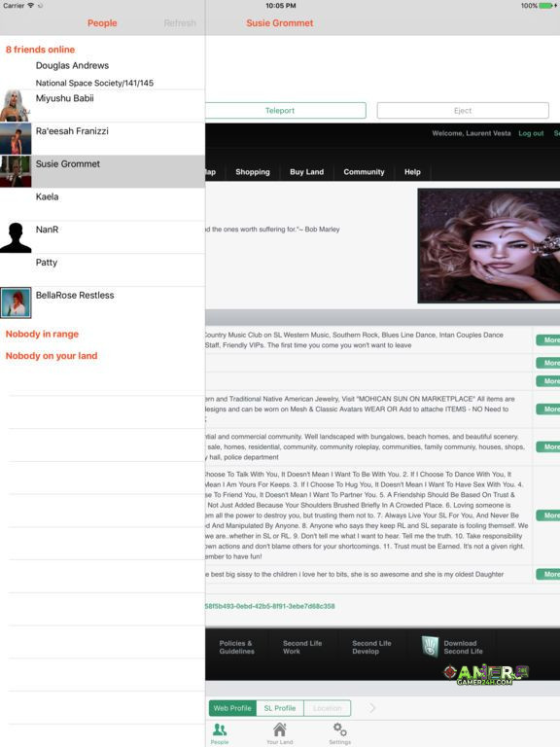Open the profile UUID link
This screenshot has width=560, height=747.
point(270,606)
